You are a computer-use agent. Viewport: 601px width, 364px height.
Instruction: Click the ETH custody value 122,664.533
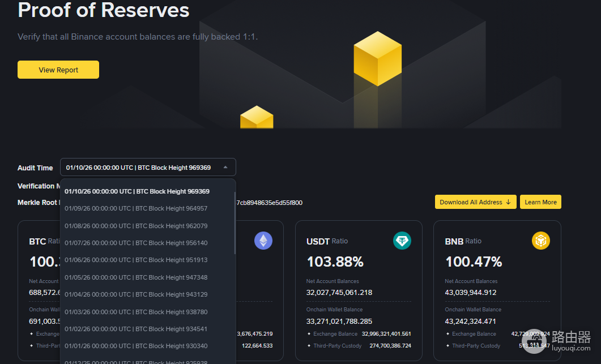point(257,346)
